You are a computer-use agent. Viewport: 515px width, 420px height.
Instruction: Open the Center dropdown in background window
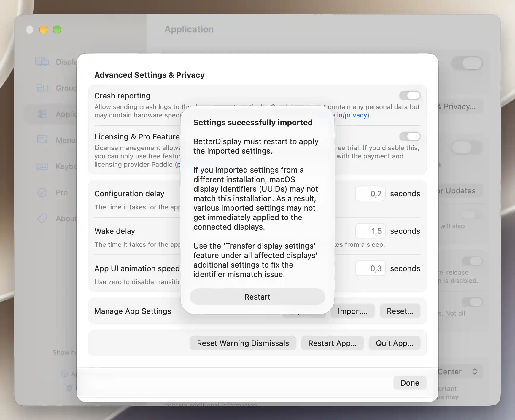[x=460, y=372]
